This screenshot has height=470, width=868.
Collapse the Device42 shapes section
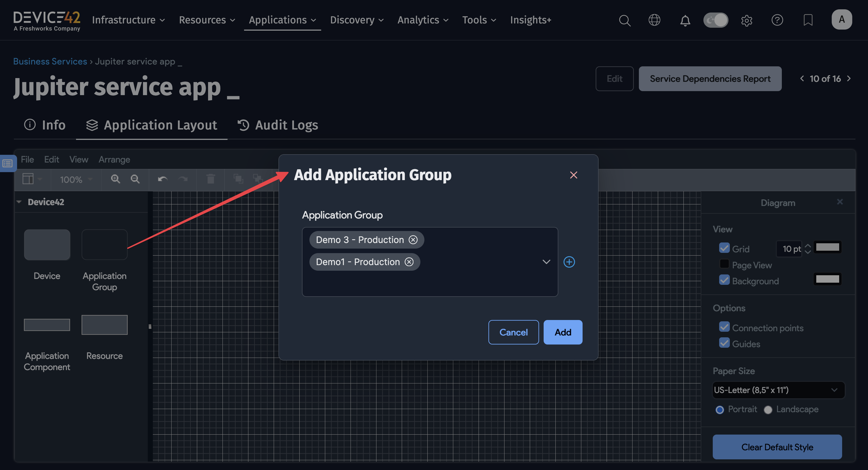coord(19,202)
